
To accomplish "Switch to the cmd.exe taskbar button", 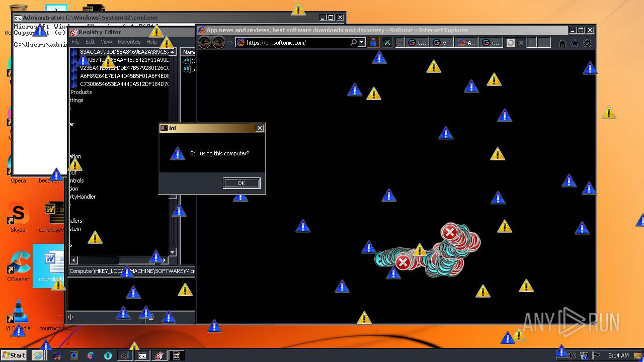I will [142, 355].
